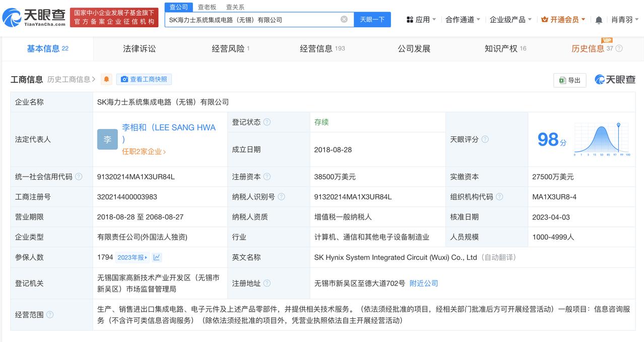Select the 基本信息 tab

[x=47, y=48]
